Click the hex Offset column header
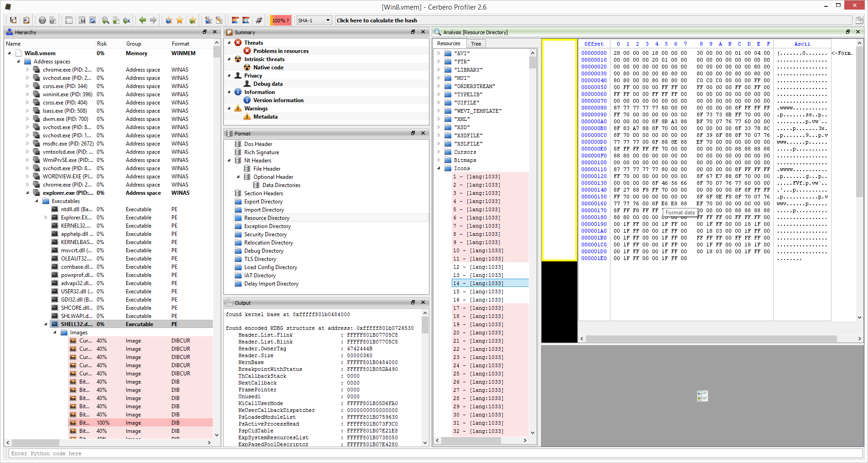 coord(594,44)
